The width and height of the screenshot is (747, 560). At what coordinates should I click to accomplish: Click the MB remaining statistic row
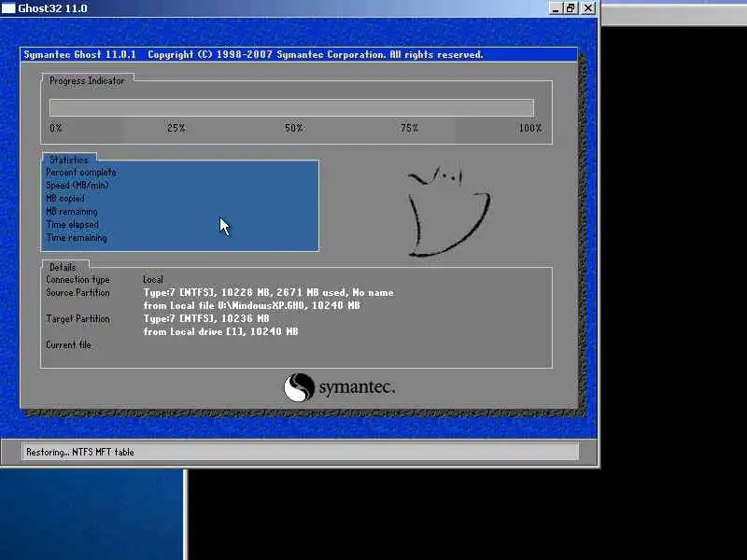72,212
